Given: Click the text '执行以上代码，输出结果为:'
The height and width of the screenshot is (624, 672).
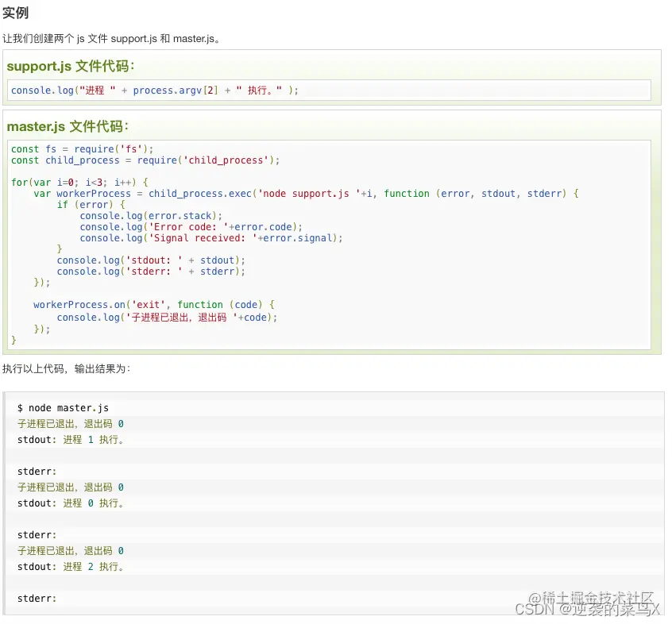Looking at the screenshot, I should pos(67,368).
